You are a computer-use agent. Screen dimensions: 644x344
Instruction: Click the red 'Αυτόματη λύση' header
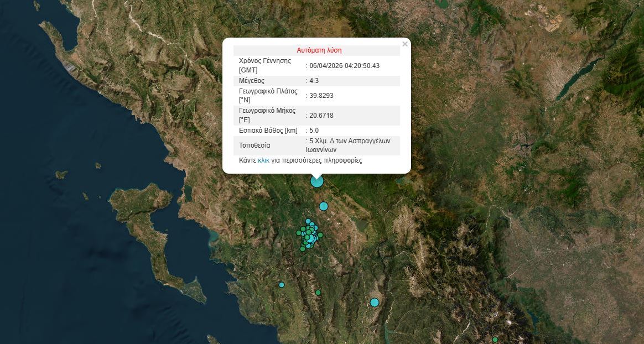point(319,50)
